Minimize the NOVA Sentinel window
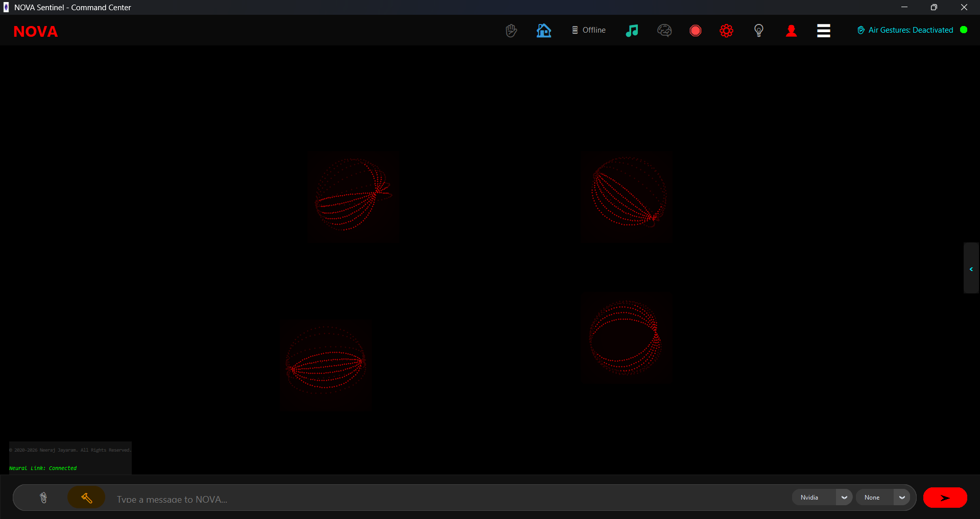Viewport: 980px width, 519px height. (904, 7)
